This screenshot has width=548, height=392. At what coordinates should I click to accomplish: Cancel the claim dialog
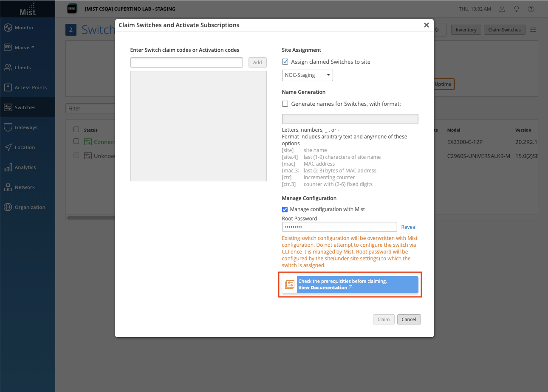point(409,319)
